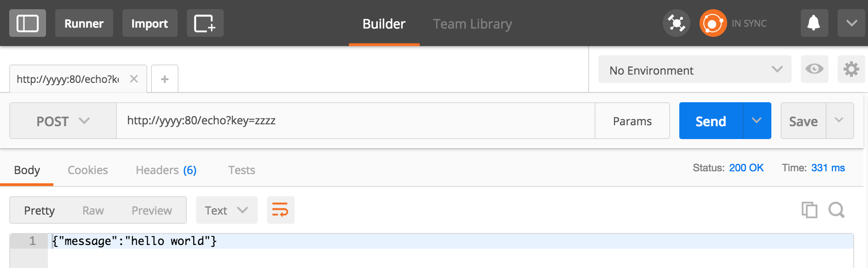
Task: Click the orange sync status icon
Action: [x=713, y=23]
